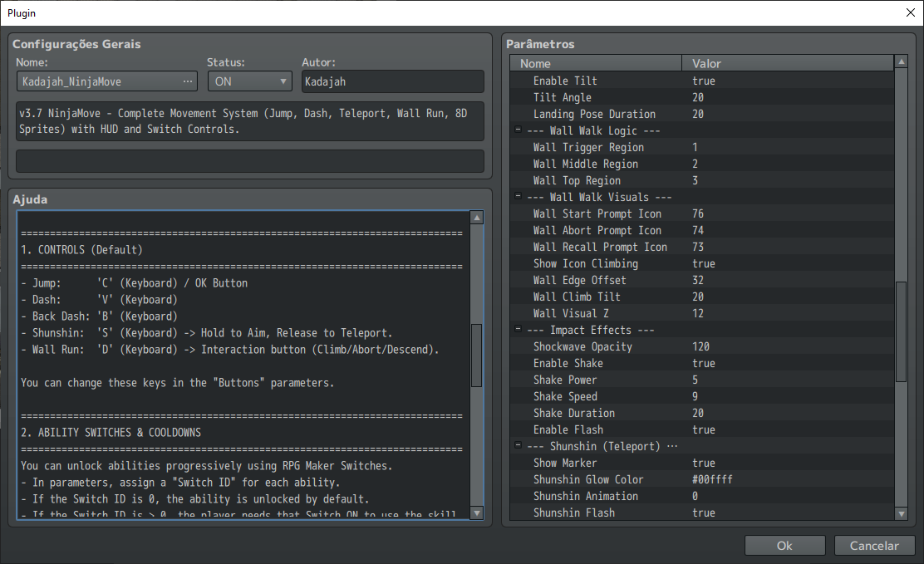Select the Shake Speed parameter
The height and width of the screenshot is (564, 924).
[702, 396]
